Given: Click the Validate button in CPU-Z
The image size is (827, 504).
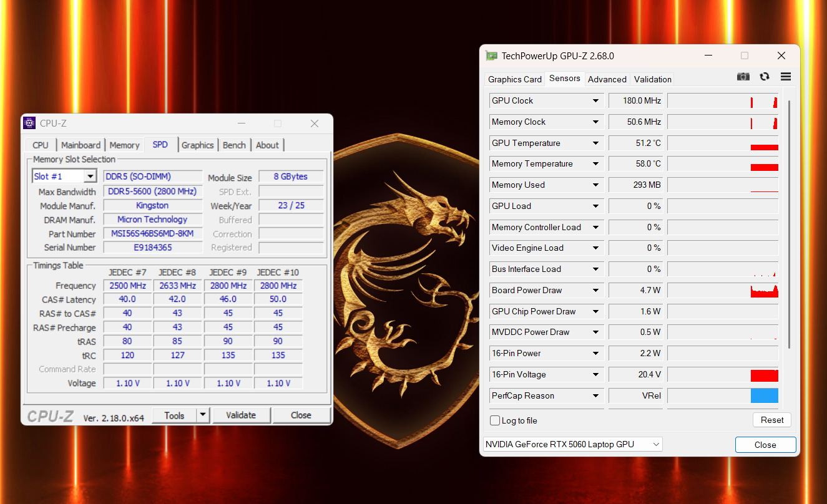Looking at the screenshot, I should coord(241,415).
